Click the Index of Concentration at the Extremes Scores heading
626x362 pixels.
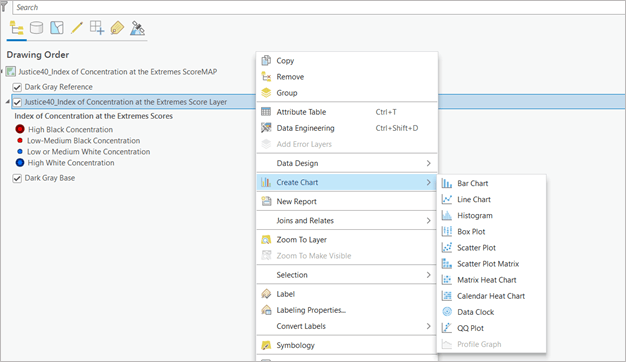click(93, 116)
